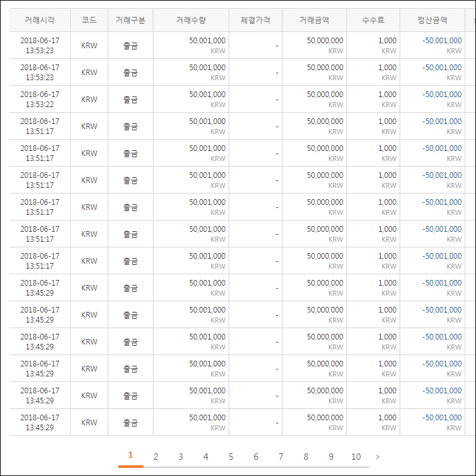476x476 pixels.
Task: Select page 9 in pagination
Action: point(331,457)
